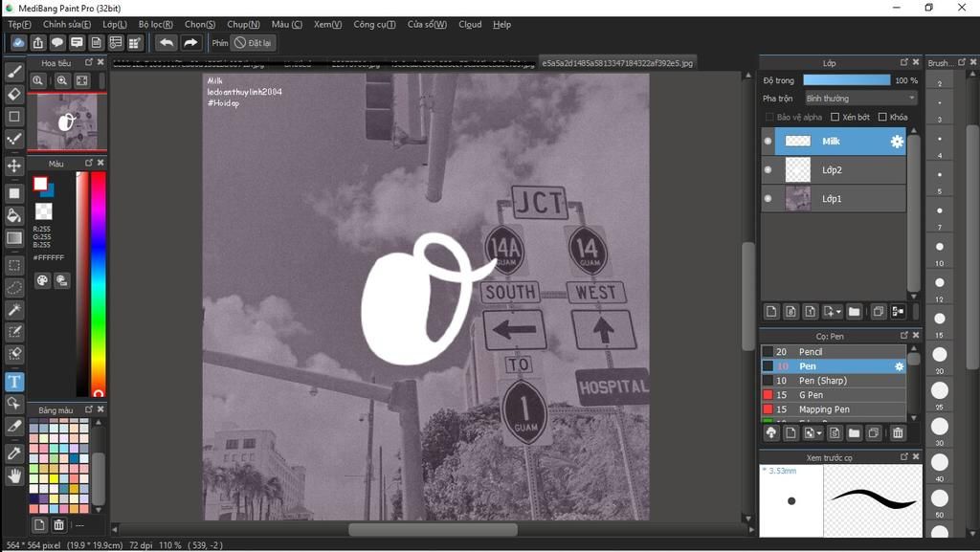
Task: Enable the Xén bớt checkbox
Action: pos(835,117)
